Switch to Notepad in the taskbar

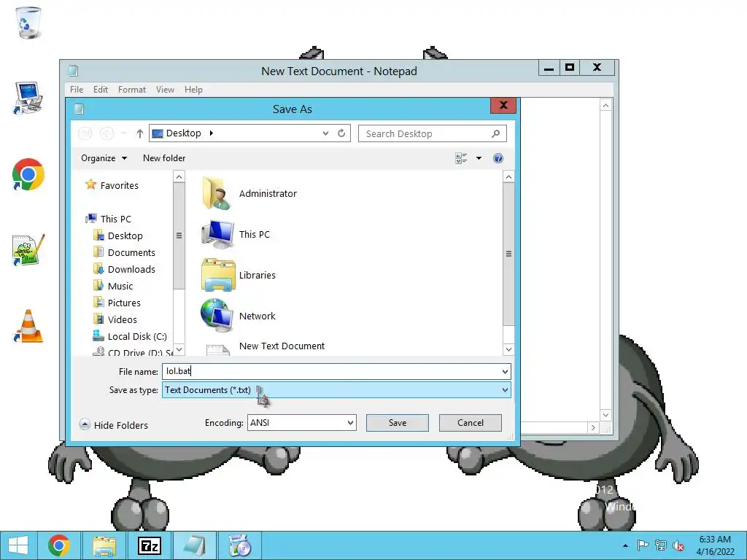[x=194, y=545]
